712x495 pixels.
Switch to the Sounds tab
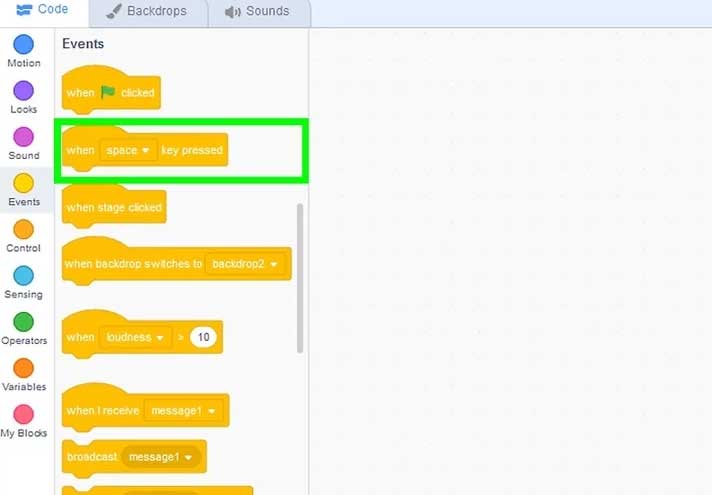259,12
